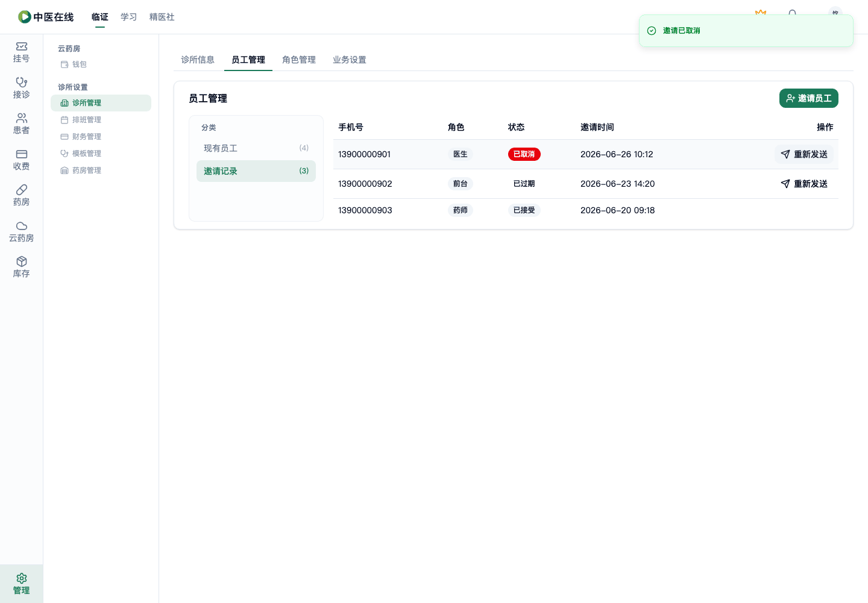Image resolution: width=868 pixels, height=603 pixels.
Task: Resend invitation for 13900000901
Action: pos(804,154)
